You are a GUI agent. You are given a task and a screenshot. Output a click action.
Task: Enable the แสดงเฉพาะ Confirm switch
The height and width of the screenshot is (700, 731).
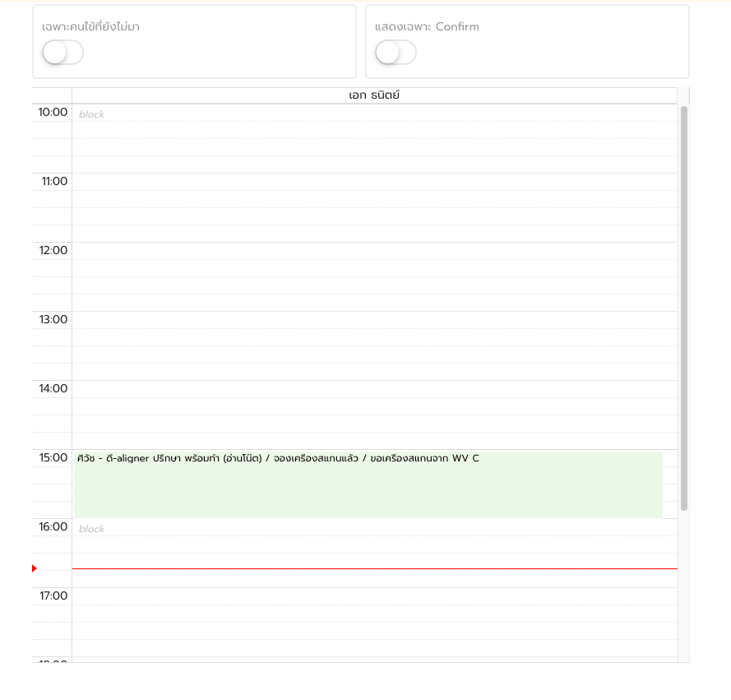click(396, 52)
